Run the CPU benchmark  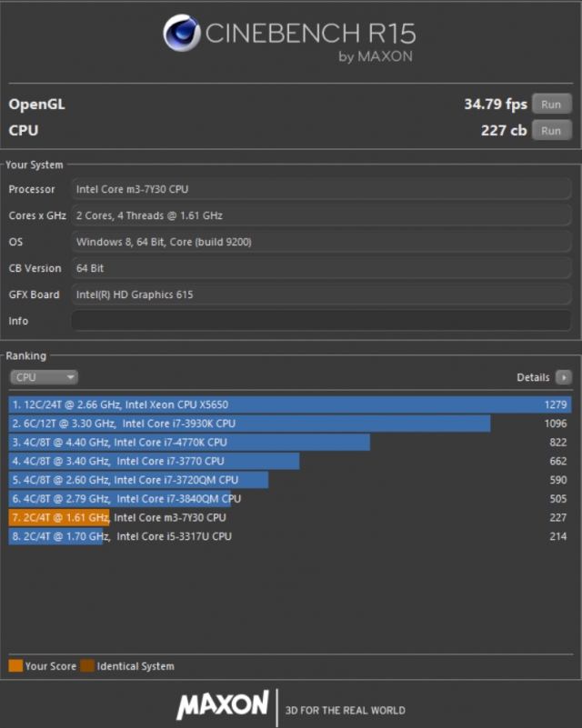click(x=551, y=131)
